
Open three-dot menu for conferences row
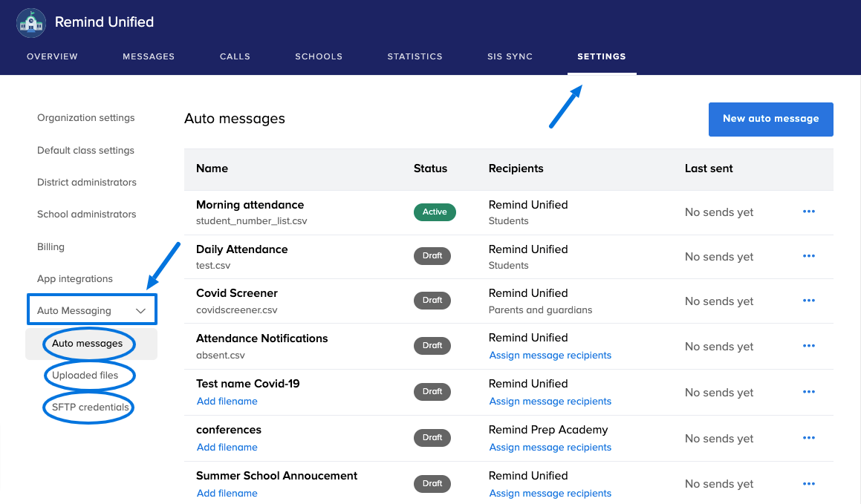click(x=809, y=439)
